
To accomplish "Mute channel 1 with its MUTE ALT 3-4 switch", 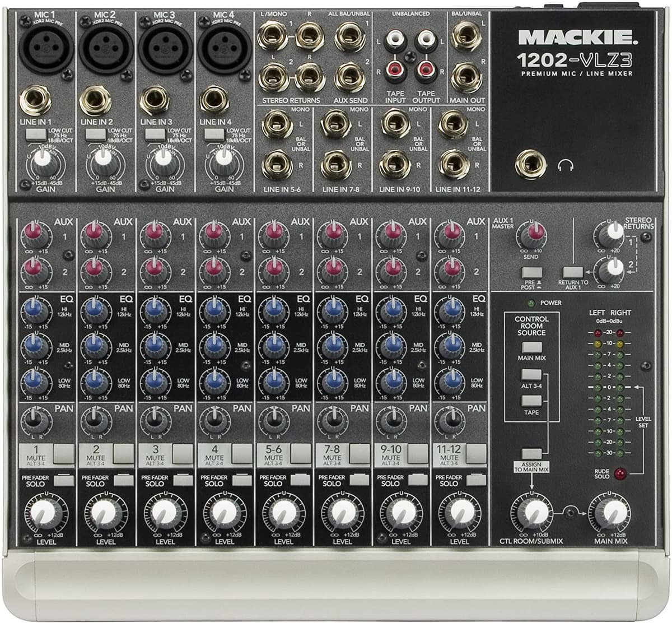I will pyautogui.click(x=64, y=453).
